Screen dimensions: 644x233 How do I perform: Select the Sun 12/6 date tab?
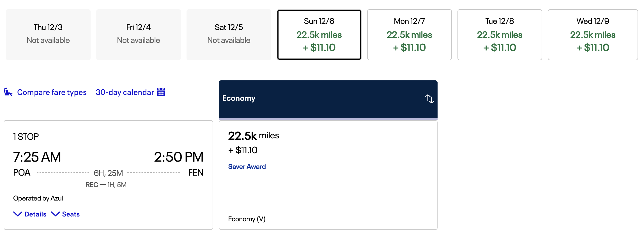319,35
